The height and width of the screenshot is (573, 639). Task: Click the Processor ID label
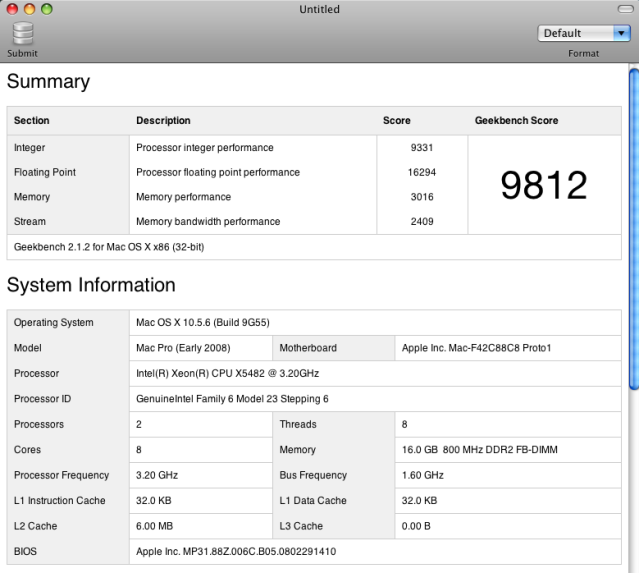click(x=42, y=399)
